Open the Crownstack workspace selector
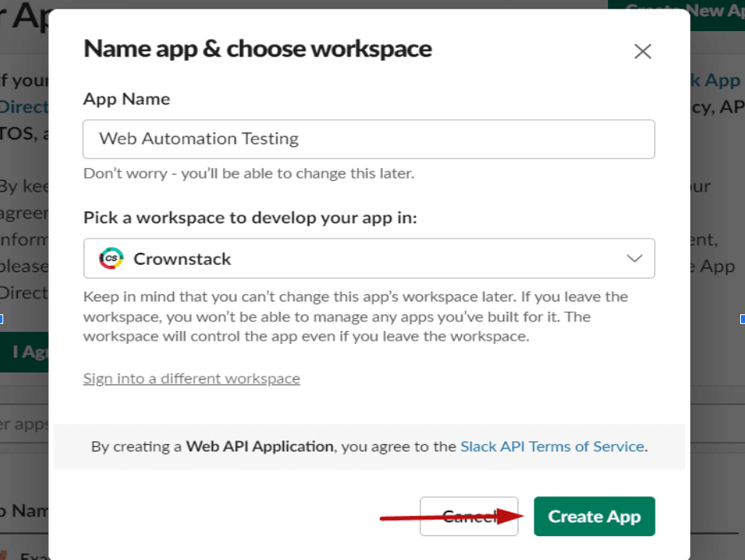 point(369,258)
